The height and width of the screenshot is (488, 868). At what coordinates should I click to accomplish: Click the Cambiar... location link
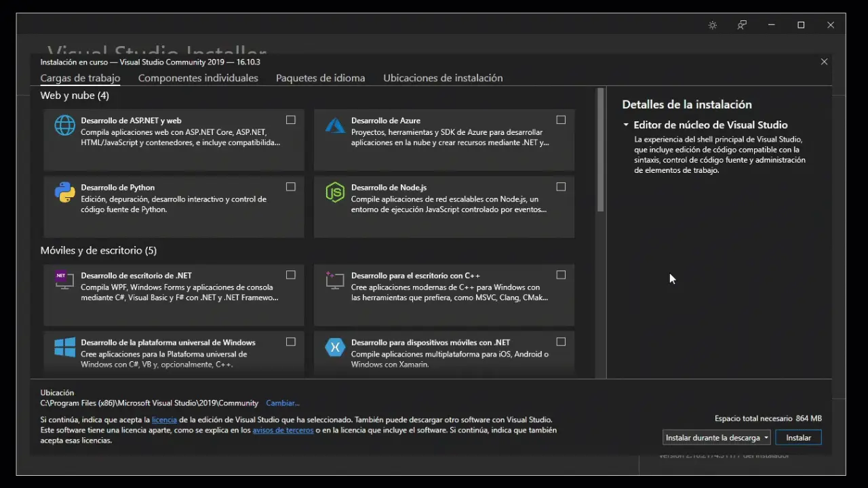click(282, 403)
